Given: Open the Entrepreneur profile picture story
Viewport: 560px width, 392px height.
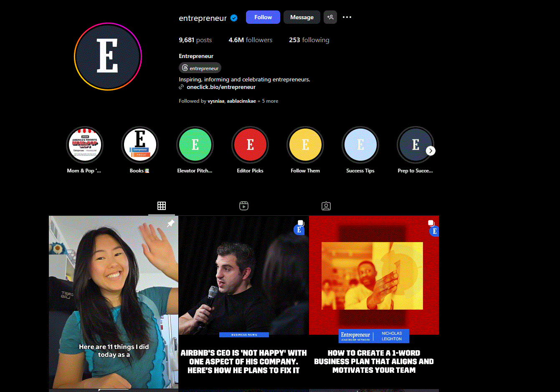Looking at the screenshot, I should [x=108, y=56].
